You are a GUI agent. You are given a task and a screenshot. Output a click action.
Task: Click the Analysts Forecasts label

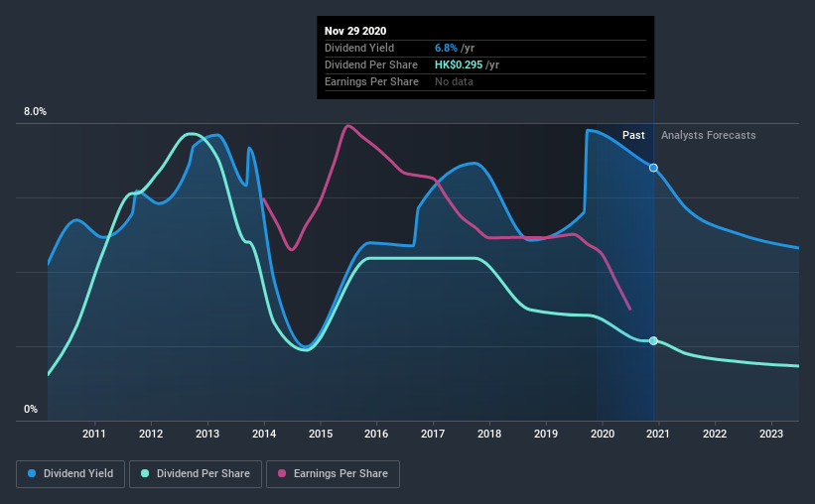point(709,135)
